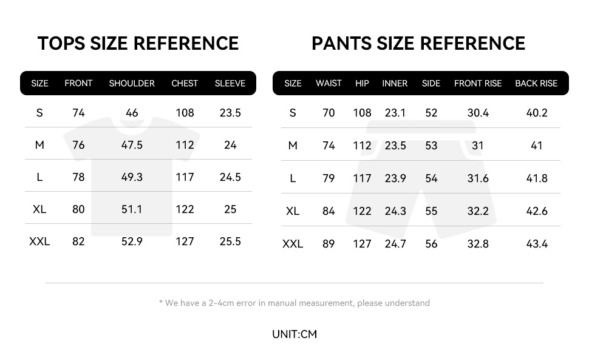Click the manual measurement error note
Screen dimensions: 589x364
[x=294, y=303]
